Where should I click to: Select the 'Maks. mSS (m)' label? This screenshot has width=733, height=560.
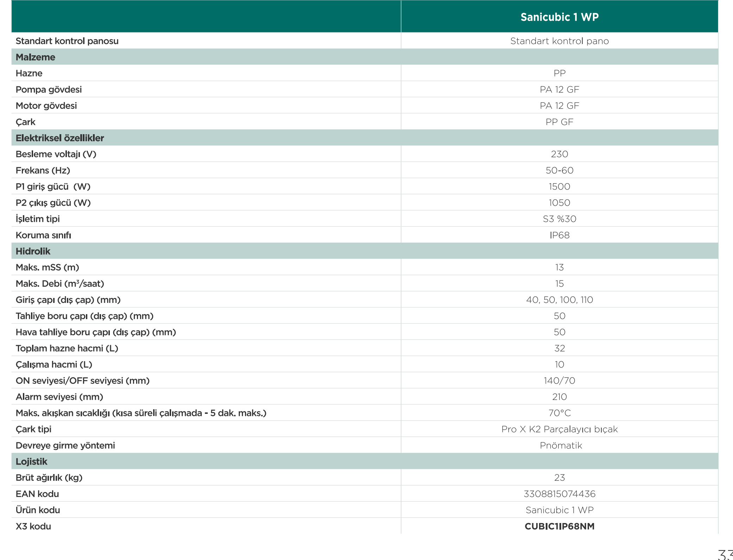(47, 267)
